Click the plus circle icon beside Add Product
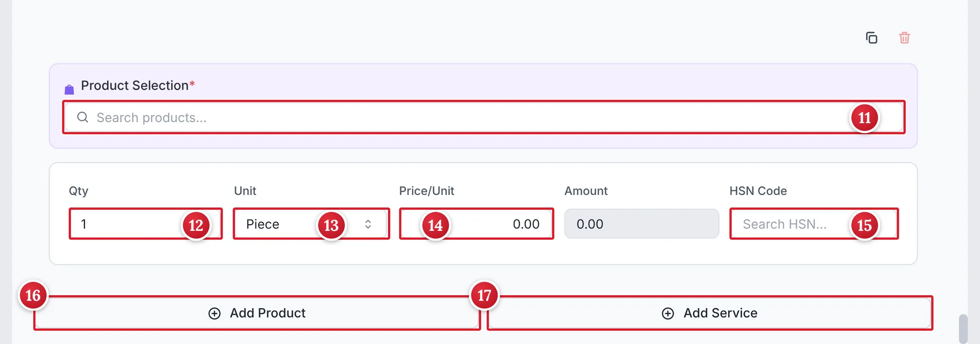Screen dimensions: 980x344 pos(214,313)
